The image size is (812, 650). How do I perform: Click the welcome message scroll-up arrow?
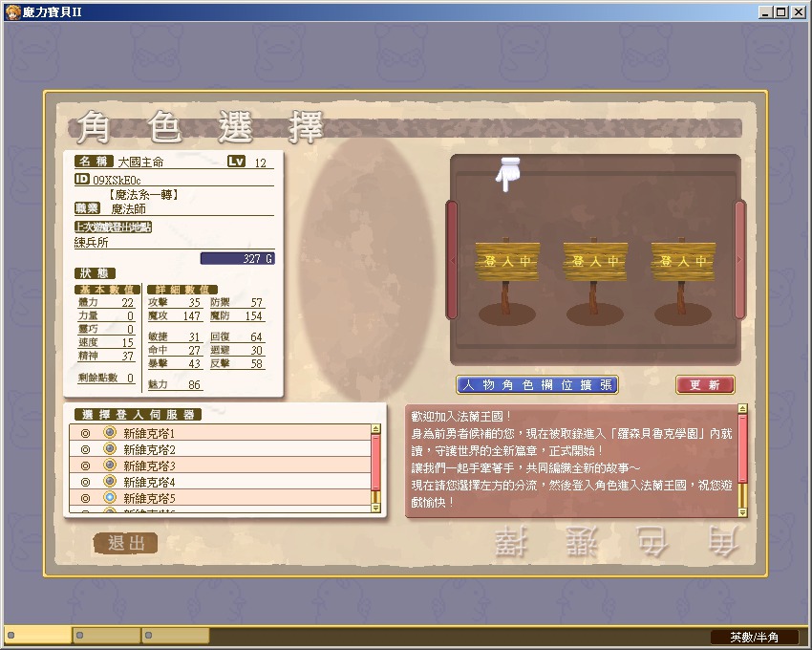[x=742, y=409]
